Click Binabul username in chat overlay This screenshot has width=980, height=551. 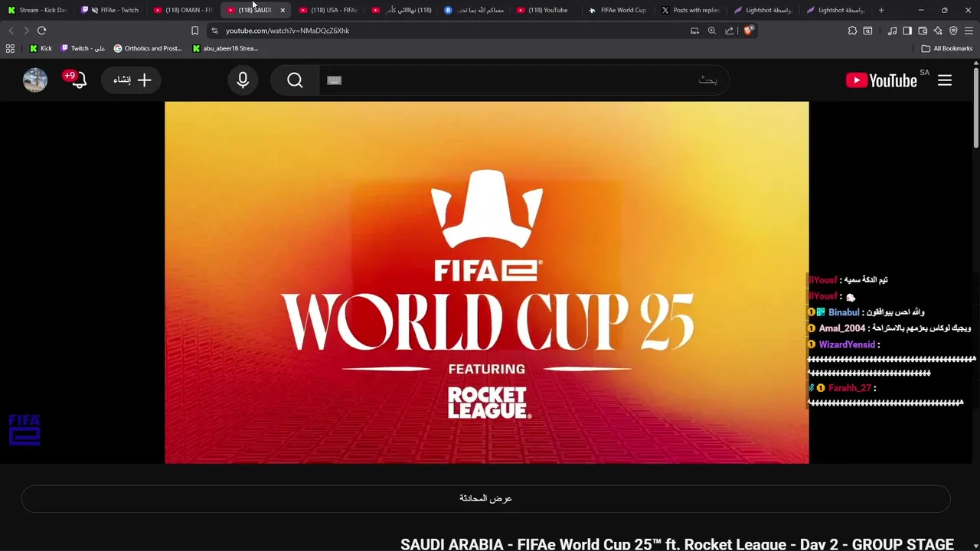point(844,312)
